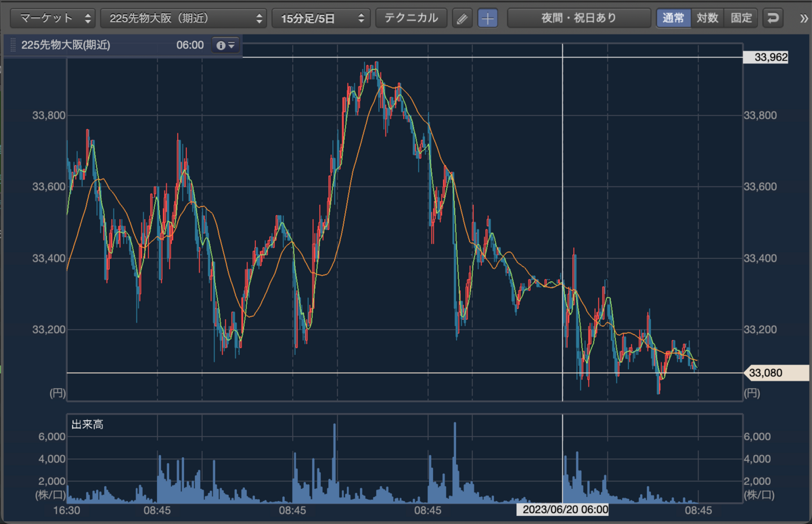Click the 33,962 high price label
This screenshot has width=812, height=524.
click(766, 57)
